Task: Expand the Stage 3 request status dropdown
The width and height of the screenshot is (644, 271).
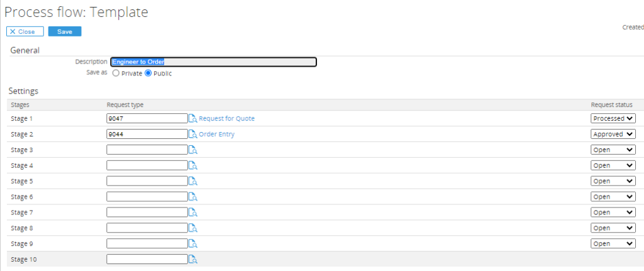Action: 613,150
